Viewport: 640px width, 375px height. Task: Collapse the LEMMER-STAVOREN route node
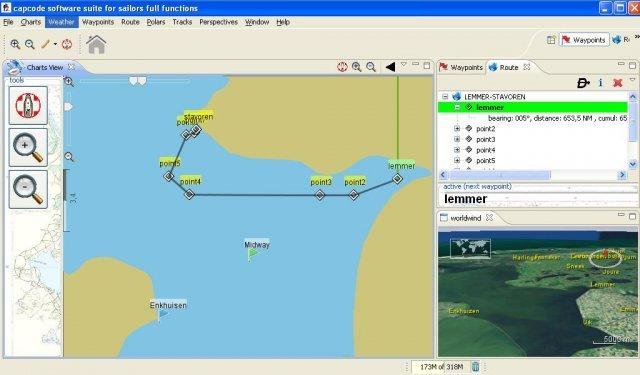(x=445, y=97)
